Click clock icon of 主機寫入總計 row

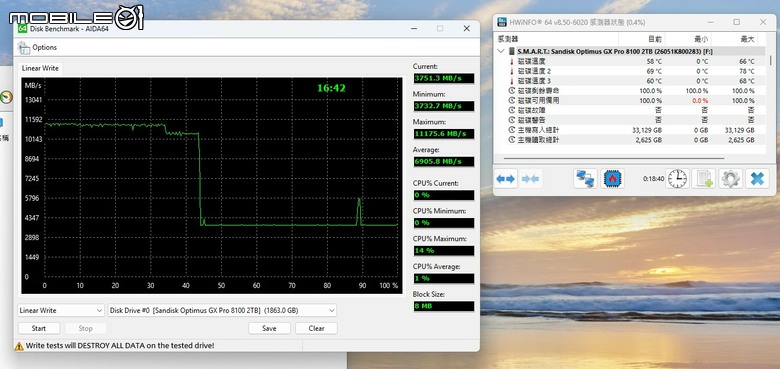click(512, 130)
